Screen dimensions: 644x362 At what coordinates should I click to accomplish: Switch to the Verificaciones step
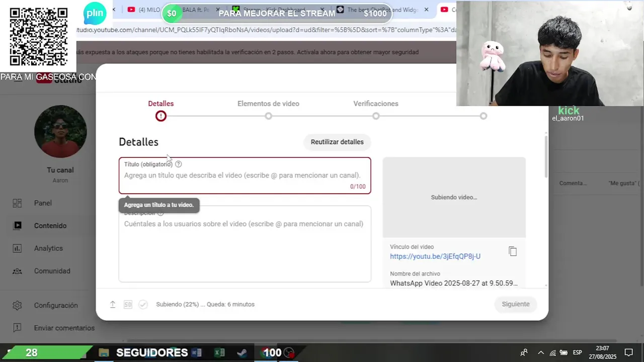376,110
